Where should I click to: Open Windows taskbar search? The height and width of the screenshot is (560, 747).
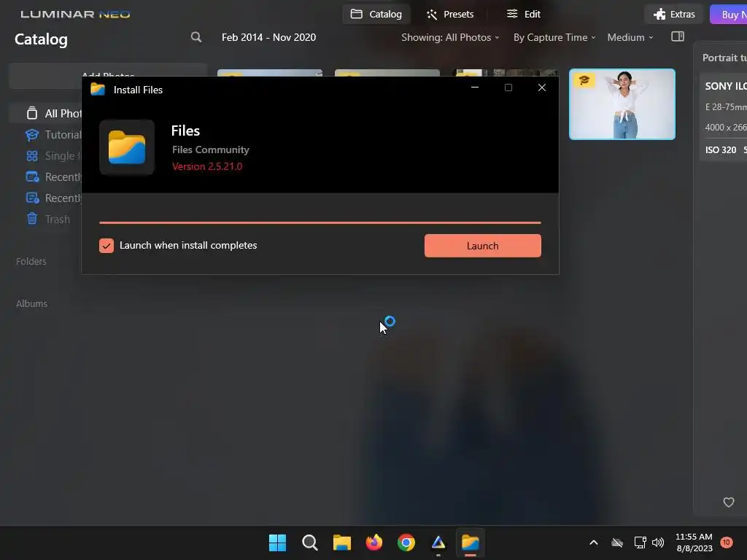point(309,542)
